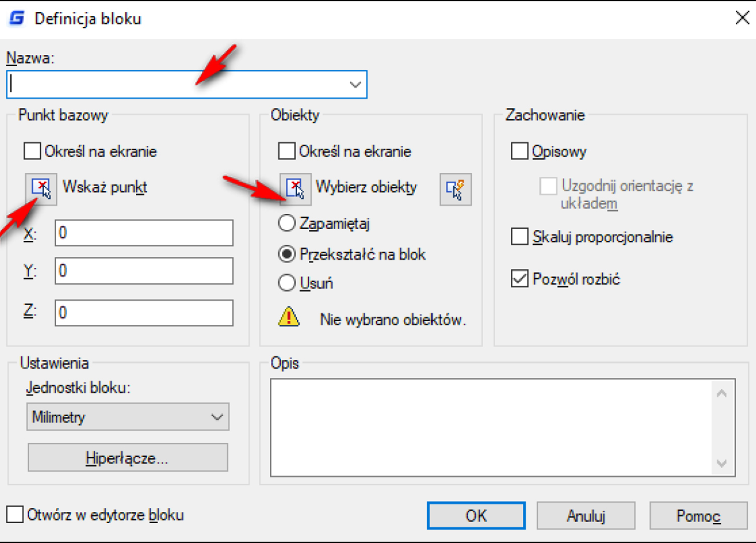
Task: Click the GstarCAD logo in title bar
Action: click(17, 19)
